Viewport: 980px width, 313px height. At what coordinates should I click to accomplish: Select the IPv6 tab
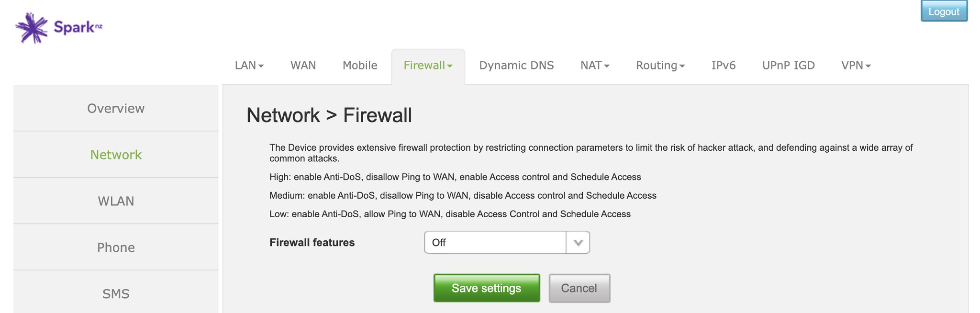tap(723, 66)
